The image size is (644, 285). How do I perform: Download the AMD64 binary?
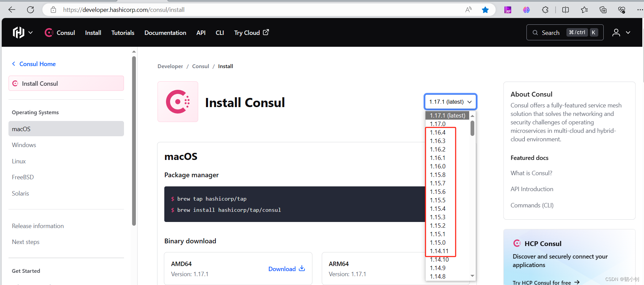pyautogui.click(x=287, y=269)
